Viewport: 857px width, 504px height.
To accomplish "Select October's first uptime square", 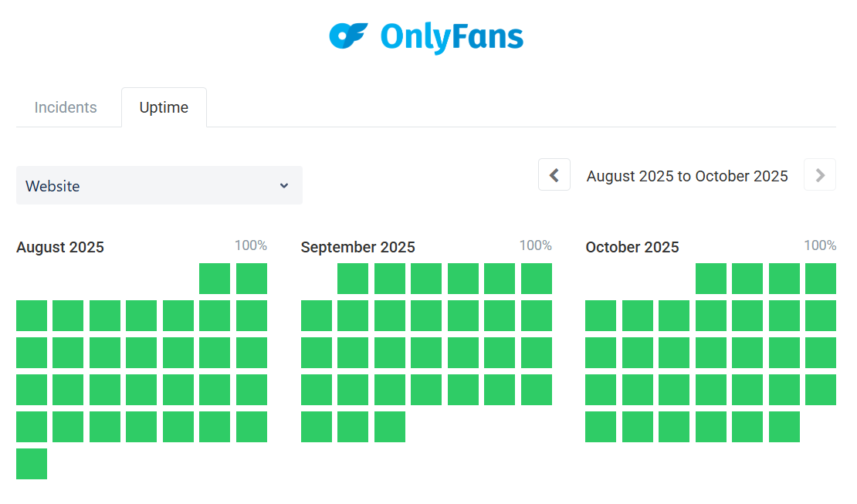I will [710, 279].
